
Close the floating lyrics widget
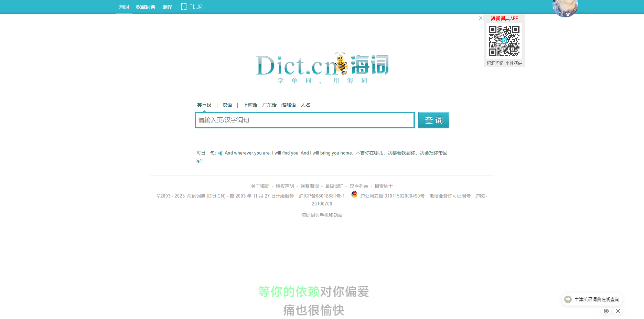click(x=618, y=311)
